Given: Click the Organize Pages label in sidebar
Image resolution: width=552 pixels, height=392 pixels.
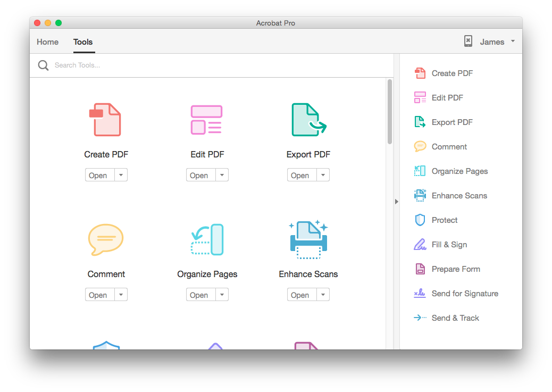Looking at the screenshot, I should click(x=460, y=171).
